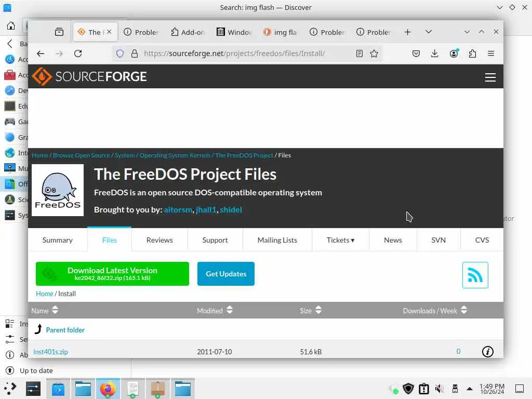Image resolution: width=532 pixels, height=399 pixels.
Task: Click the Firefox back arrow
Action: 41,54
